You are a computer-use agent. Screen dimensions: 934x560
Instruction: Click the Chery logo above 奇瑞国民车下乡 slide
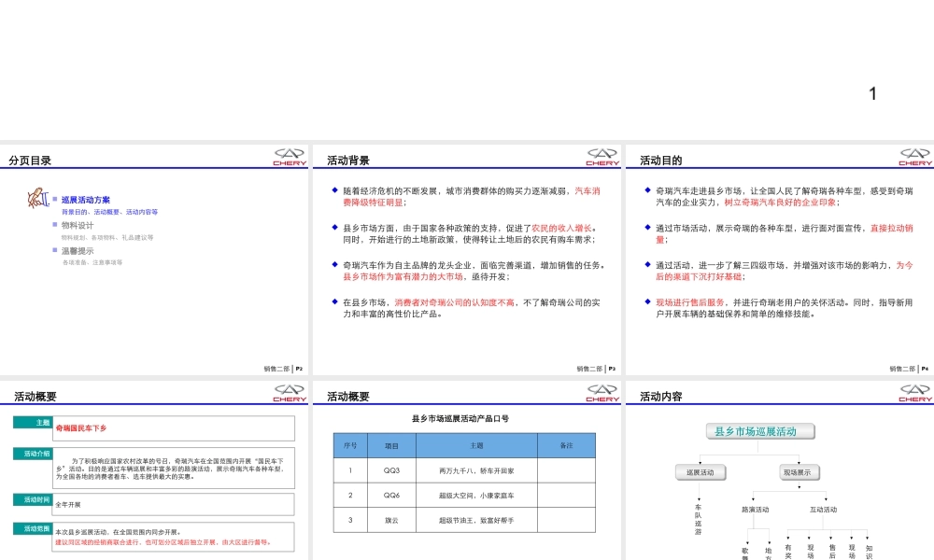(x=290, y=393)
